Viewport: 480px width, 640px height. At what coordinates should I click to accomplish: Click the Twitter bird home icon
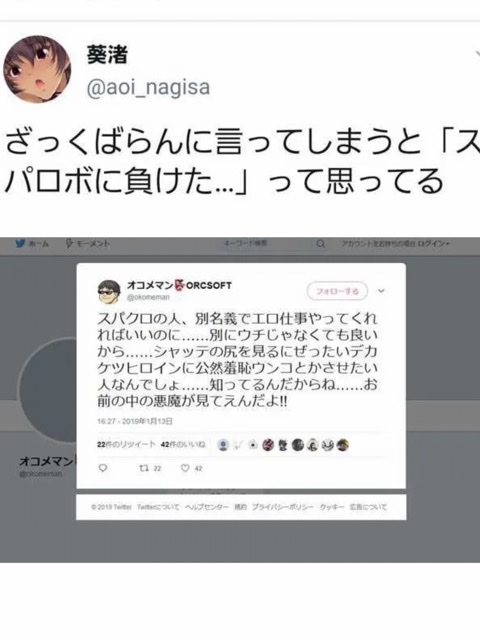tap(20, 244)
